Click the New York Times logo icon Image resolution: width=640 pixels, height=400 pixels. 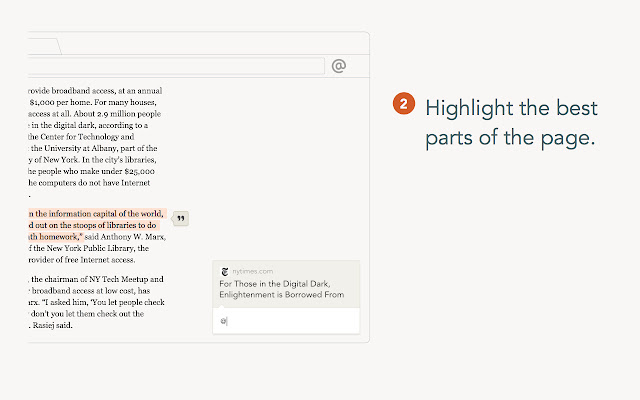click(x=225, y=271)
